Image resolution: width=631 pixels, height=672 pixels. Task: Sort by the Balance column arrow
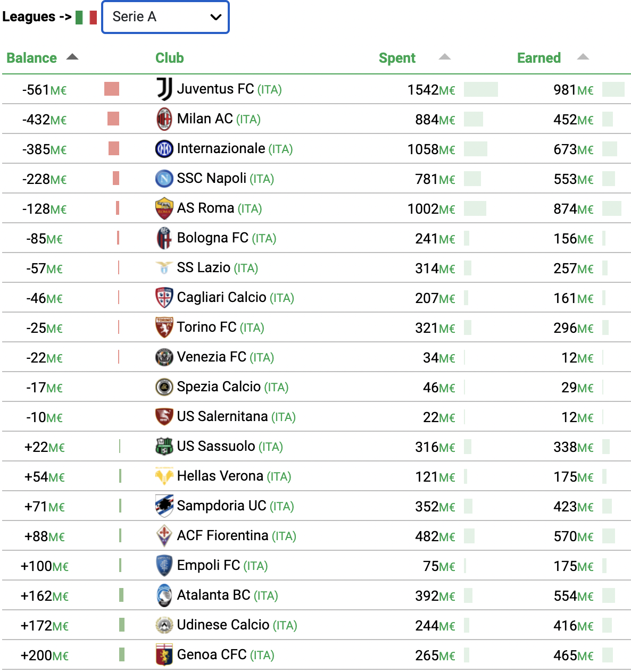[72, 57]
